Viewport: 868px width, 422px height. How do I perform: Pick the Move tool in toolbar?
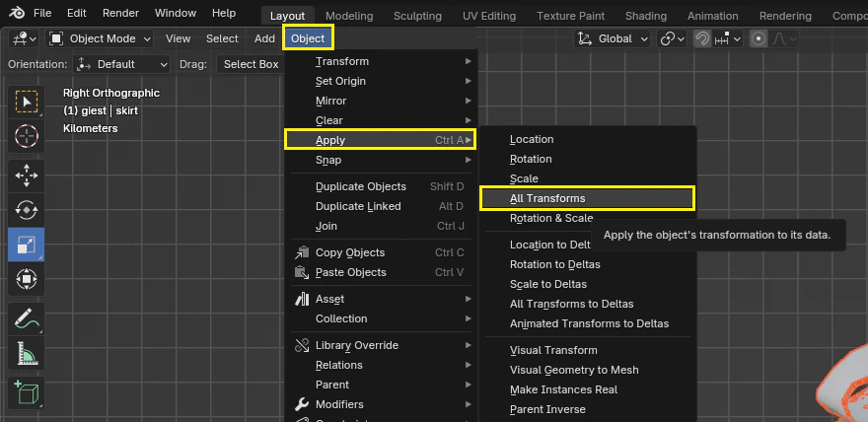[x=27, y=176]
